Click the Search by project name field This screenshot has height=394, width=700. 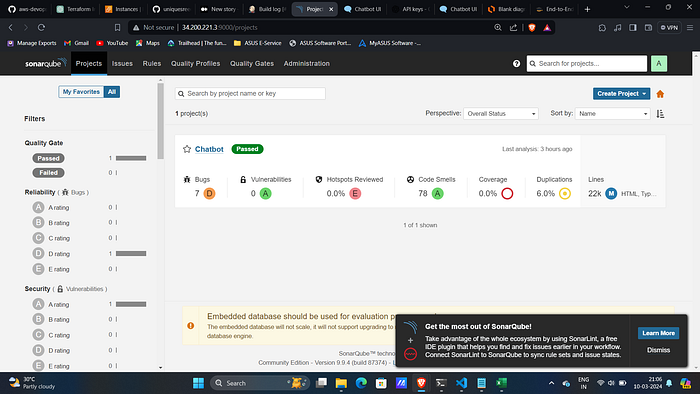pyautogui.click(x=250, y=94)
